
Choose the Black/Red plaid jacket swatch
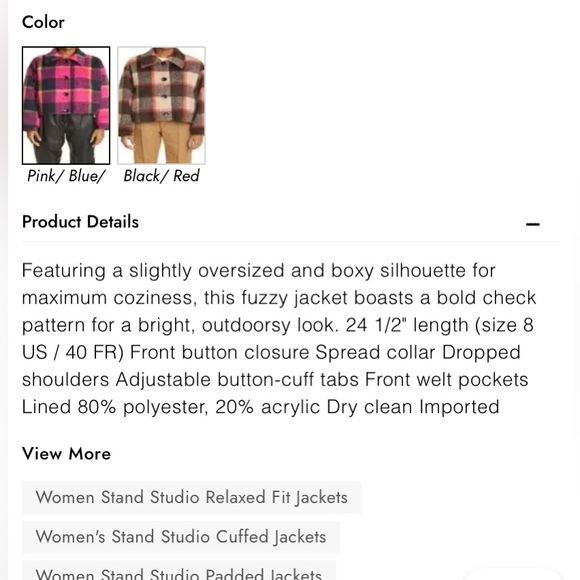point(161,105)
